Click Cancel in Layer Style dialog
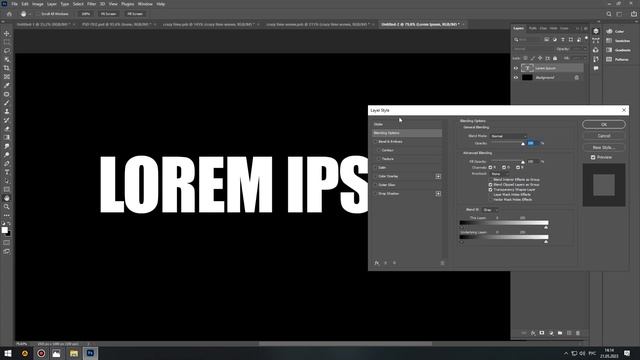 click(604, 136)
